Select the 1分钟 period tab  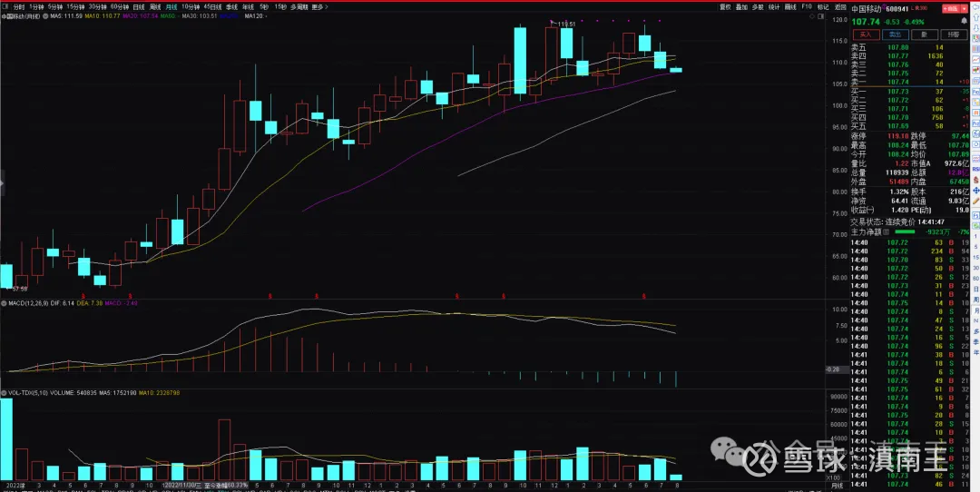37,7
